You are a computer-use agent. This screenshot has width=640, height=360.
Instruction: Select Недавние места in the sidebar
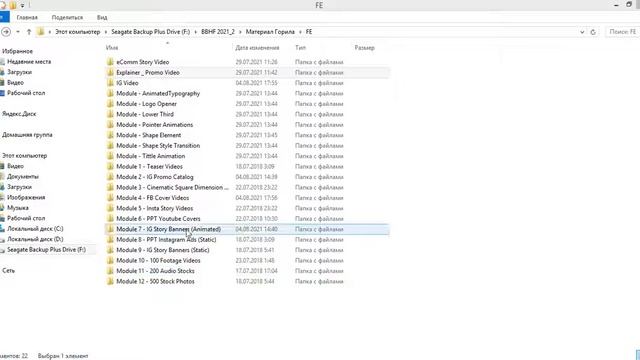pyautogui.click(x=29, y=62)
